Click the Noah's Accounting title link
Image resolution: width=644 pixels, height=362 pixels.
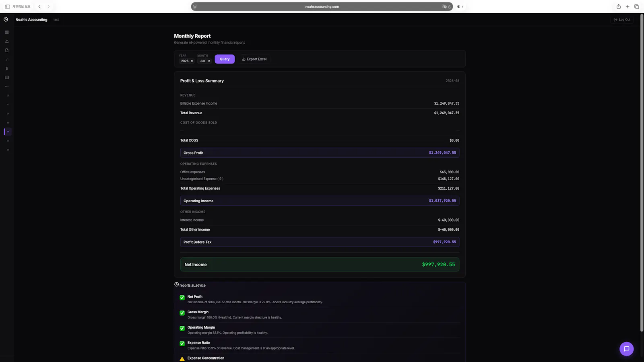click(x=31, y=19)
